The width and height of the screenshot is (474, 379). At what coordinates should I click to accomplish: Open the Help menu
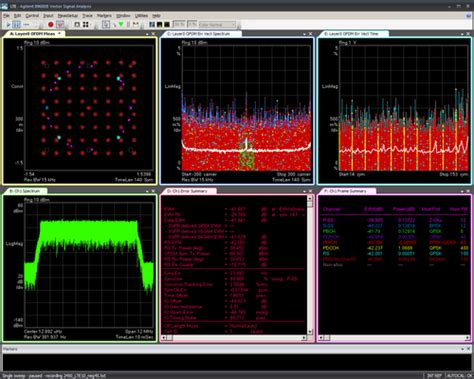(156, 16)
